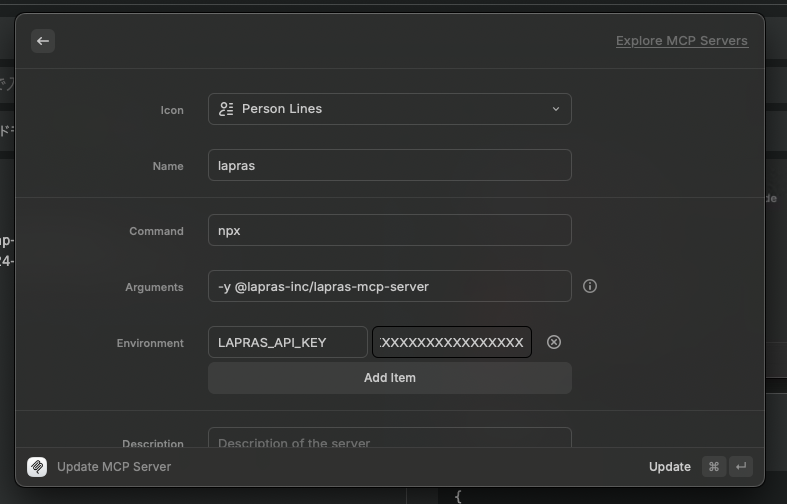This screenshot has width=787, height=504.
Task: Edit the LAPRAS_API_KEY environment key field
Action: click(288, 342)
